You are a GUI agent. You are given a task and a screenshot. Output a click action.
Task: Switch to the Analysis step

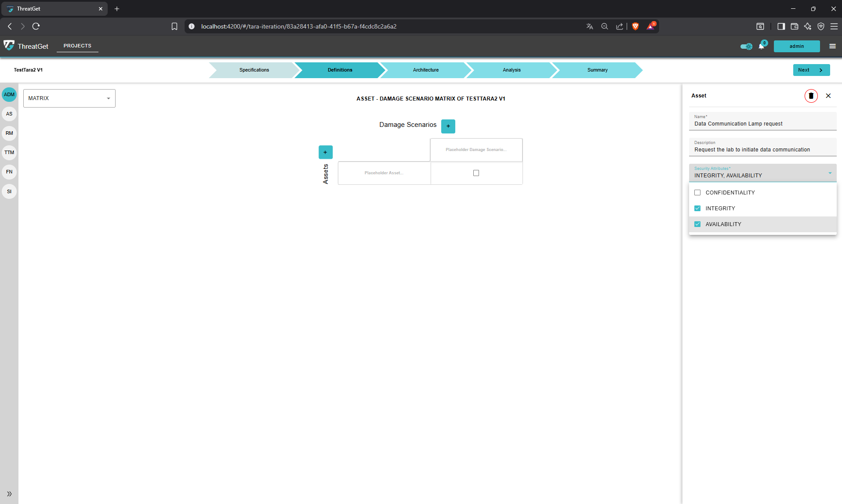pyautogui.click(x=511, y=70)
